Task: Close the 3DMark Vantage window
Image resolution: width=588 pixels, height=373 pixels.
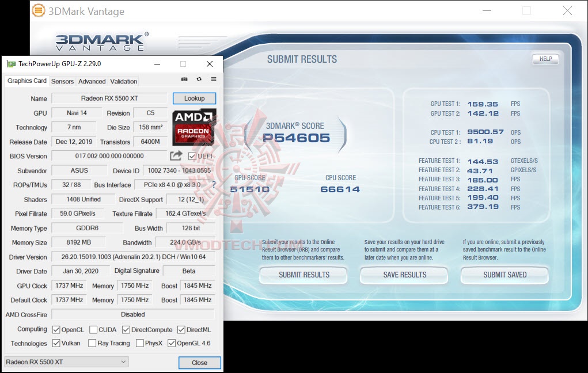Action: tap(567, 11)
